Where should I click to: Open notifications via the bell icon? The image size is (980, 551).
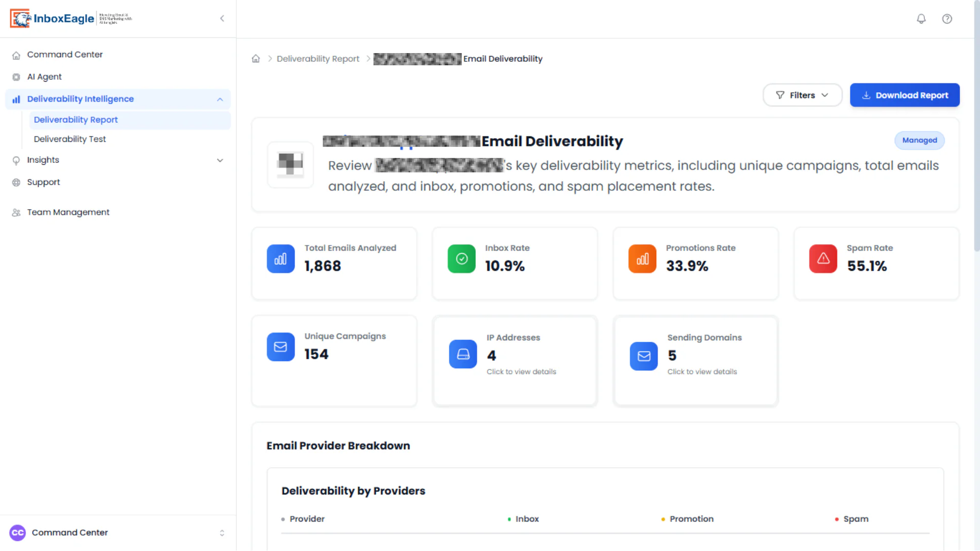(921, 19)
